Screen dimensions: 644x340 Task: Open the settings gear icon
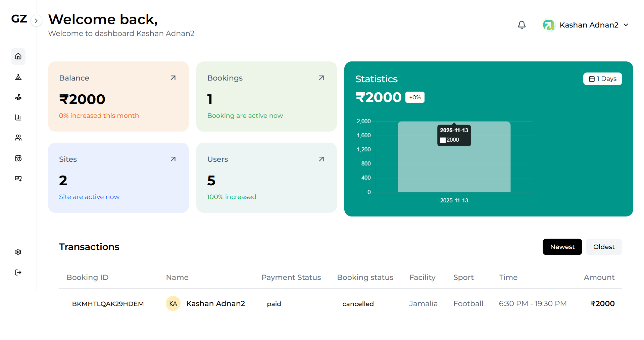[18, 252]
